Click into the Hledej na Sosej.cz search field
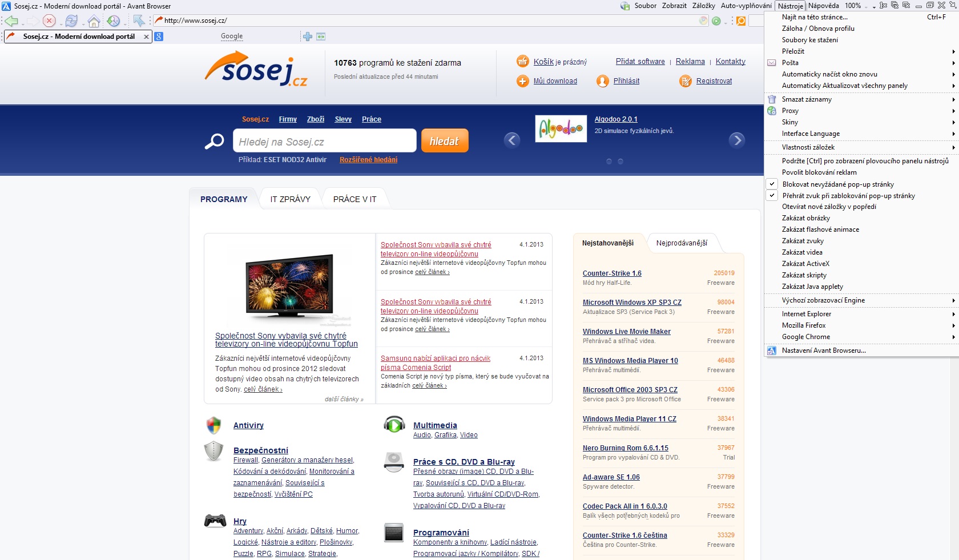This screenshot has width=959, height=560. point(325,141)
